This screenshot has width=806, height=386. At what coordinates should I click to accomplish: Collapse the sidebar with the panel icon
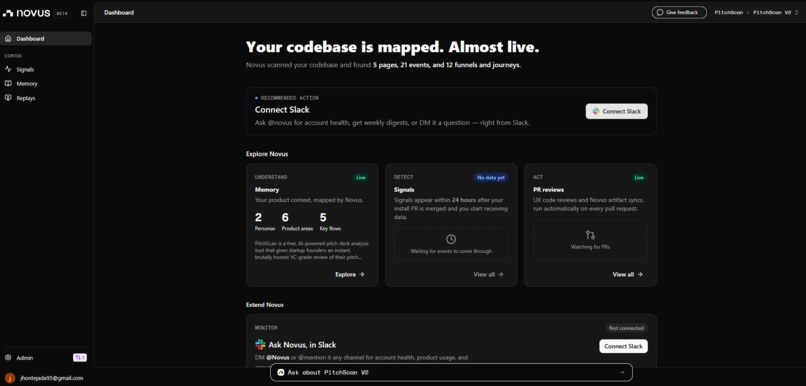pyautogui.click(x=84, y=13)
